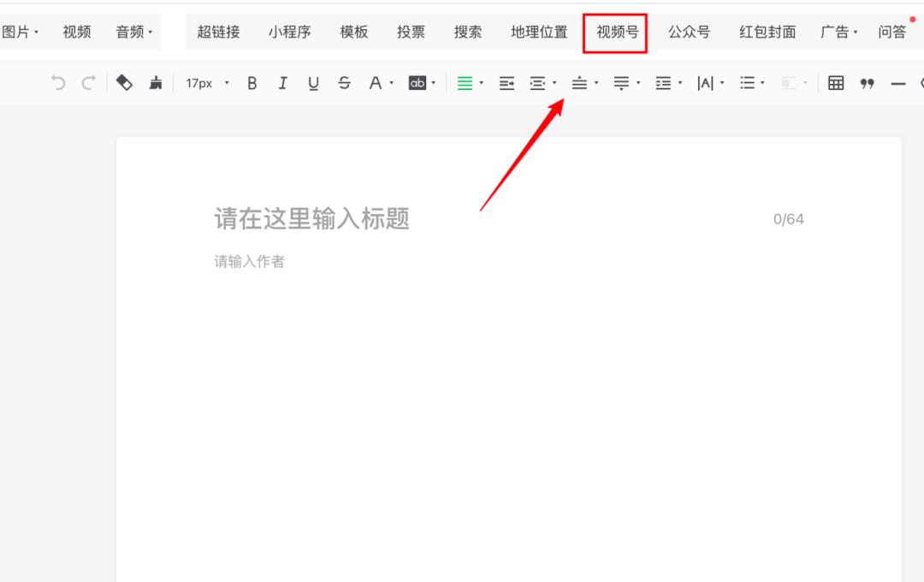Click the title field 请在这里输入标题
The image size is (924, 582).
[x=311, y=219]
